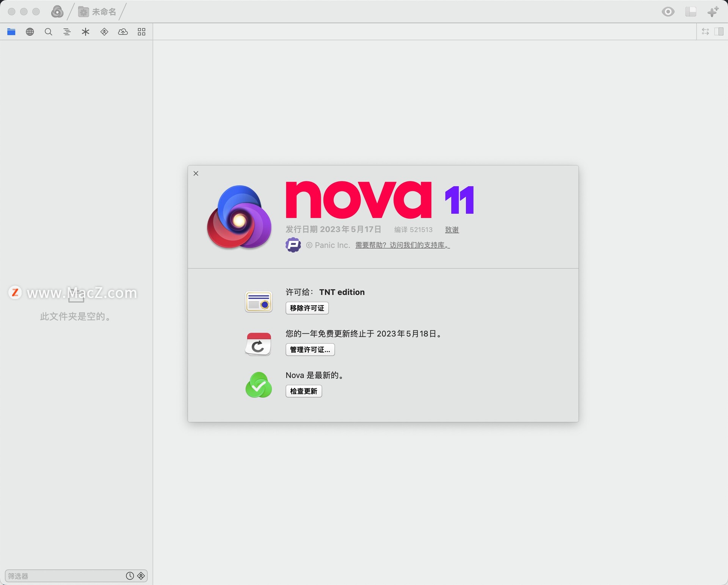The width and height of the screenshot is (728, 585).
Task: Open the Clips sidebar asterisk icon
Action: 85,31
